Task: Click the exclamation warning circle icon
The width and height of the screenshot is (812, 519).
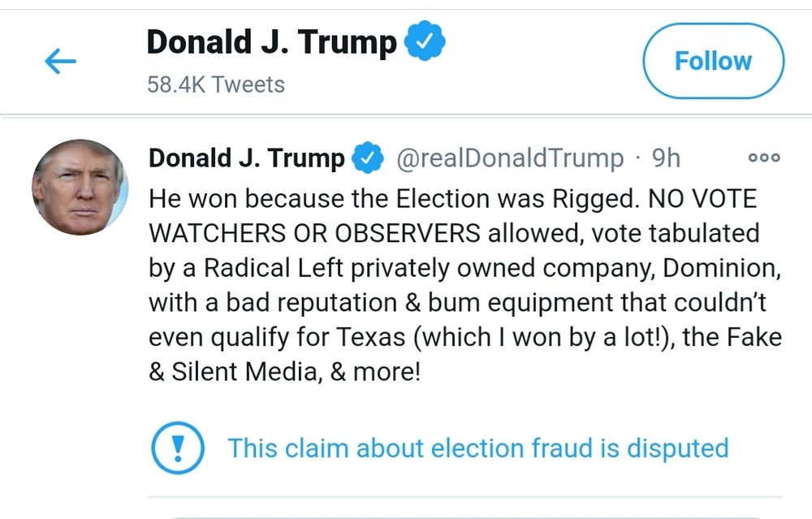Action: (178, 448)
